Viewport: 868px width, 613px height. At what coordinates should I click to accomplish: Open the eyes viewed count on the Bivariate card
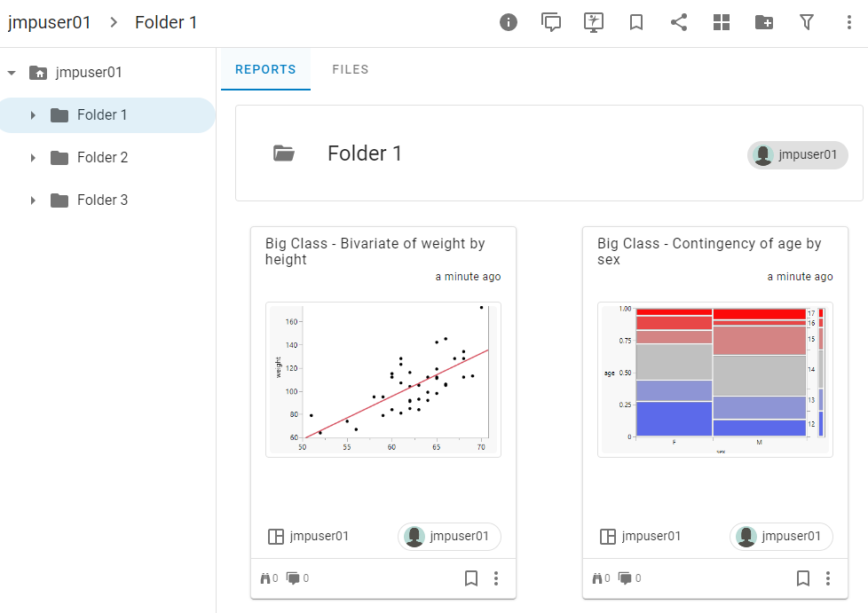click(x=264, y=578)
